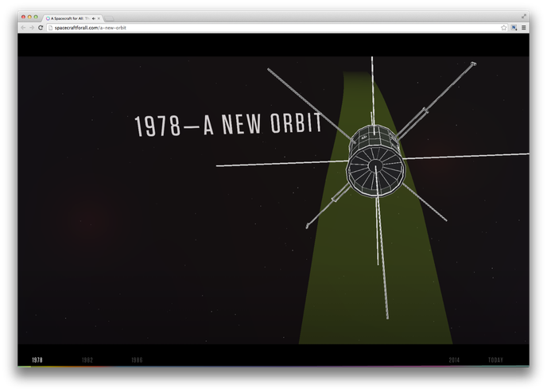
Task: Bookmark this page with the star icon
Action: pos(503,28)
